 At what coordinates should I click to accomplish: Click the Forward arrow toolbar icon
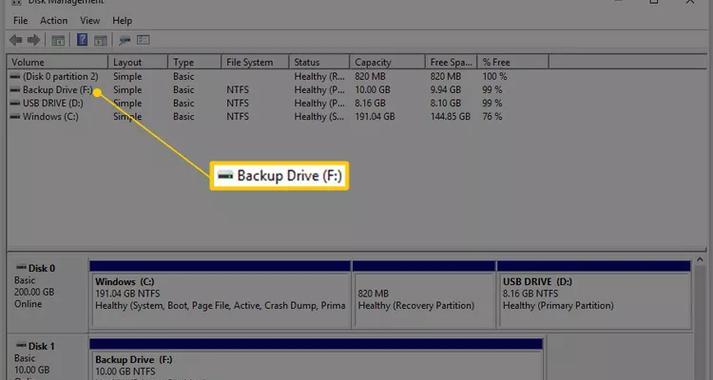coord(33,40)
